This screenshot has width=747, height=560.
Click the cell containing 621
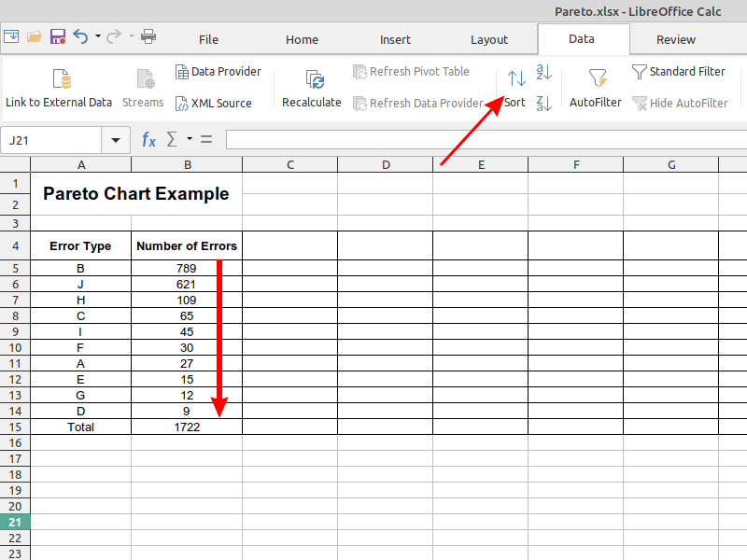pos(187,285)
